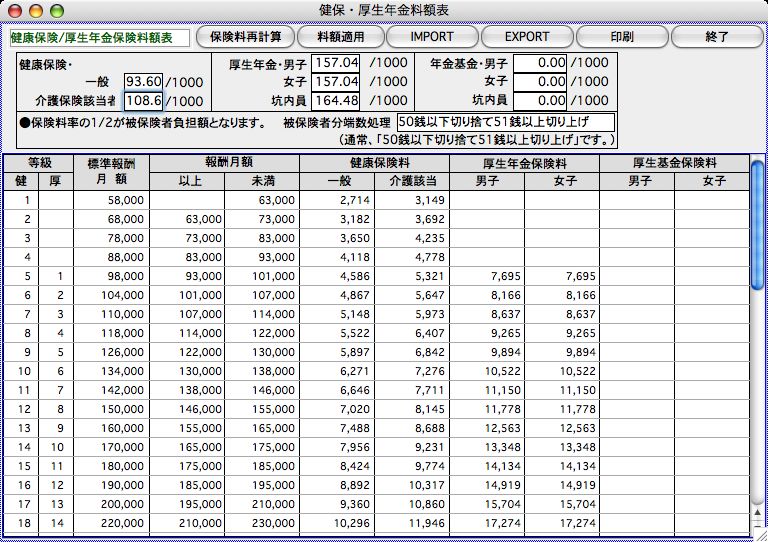Click the window resize grip corner
This screenshot has height=542, width=768.
coord(760,536)
